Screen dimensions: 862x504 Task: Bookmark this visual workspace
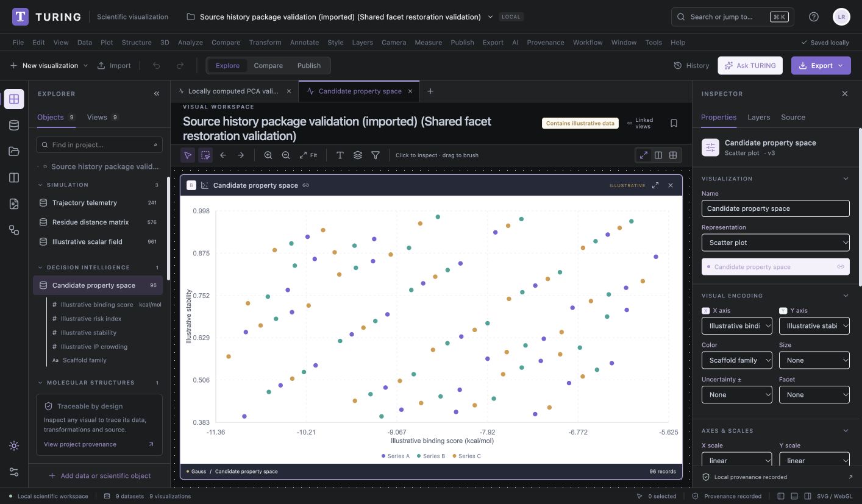[674, 123]
